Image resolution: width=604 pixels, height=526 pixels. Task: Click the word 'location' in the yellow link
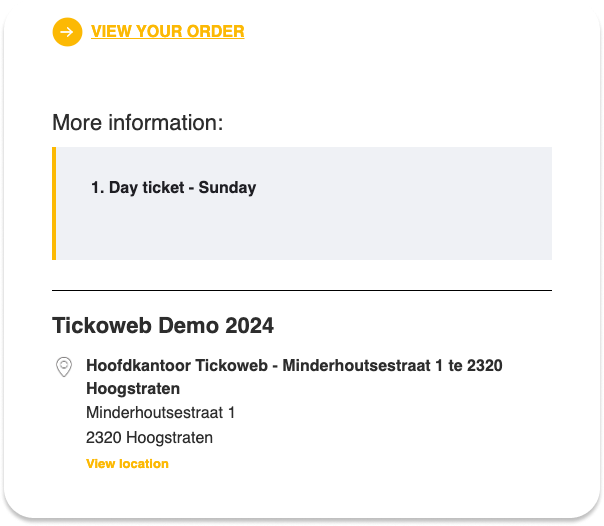144,464
